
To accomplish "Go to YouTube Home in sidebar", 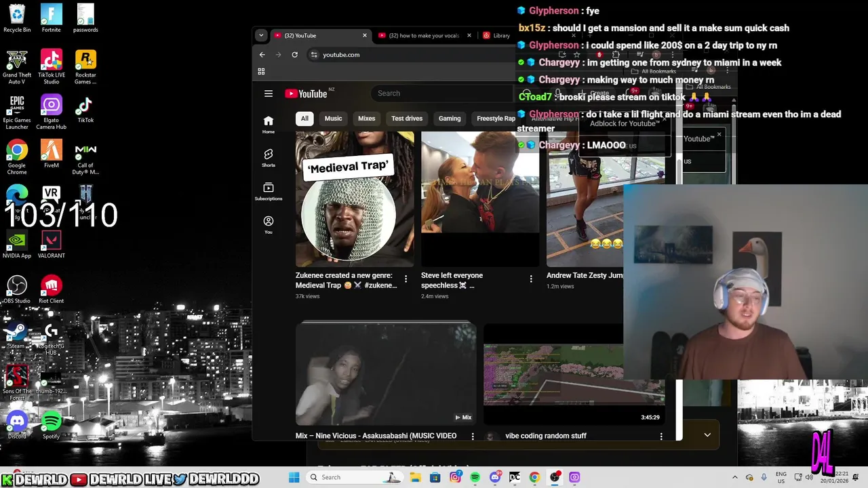I will click(x=269, y=124).
